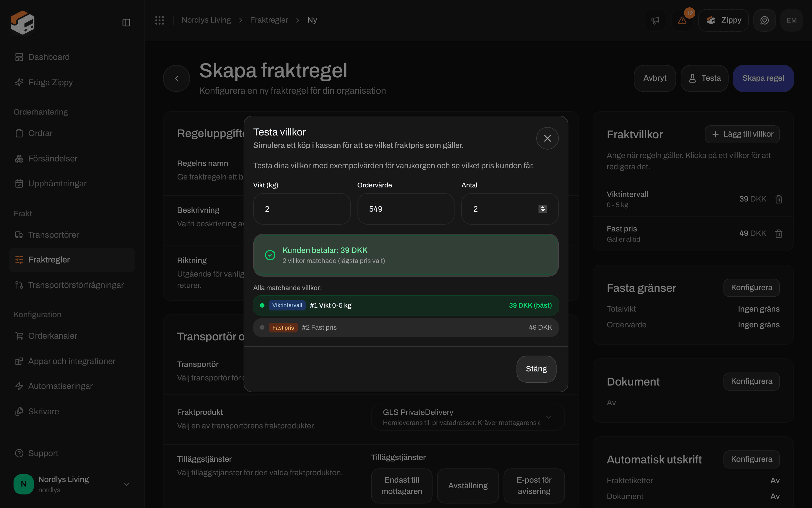Select Fraktregler in the sidebar
This screenshot has width=812, height=508.
(72, 260)
